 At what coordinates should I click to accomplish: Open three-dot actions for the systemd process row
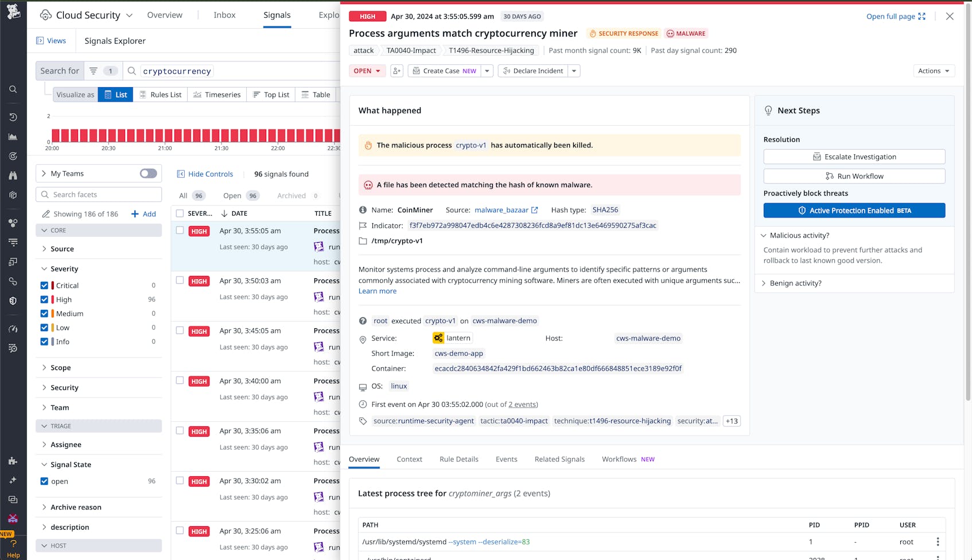tap(938, 542)
